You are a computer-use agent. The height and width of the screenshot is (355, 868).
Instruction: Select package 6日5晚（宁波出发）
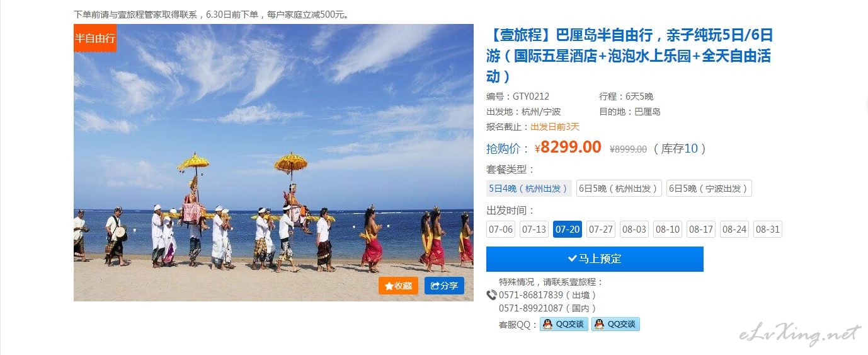pos(709,189)
